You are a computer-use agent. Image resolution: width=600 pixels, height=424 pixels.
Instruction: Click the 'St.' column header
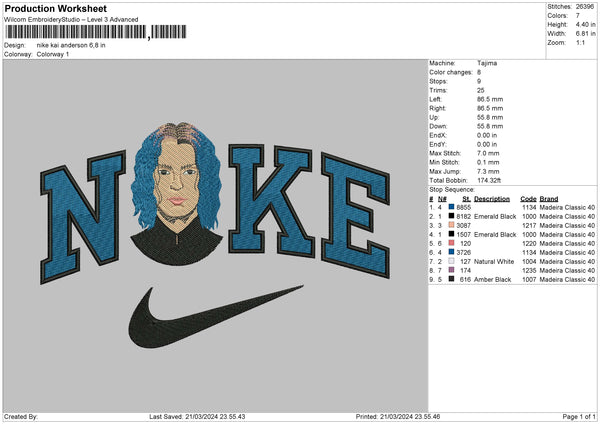click(x=466, y=199)
